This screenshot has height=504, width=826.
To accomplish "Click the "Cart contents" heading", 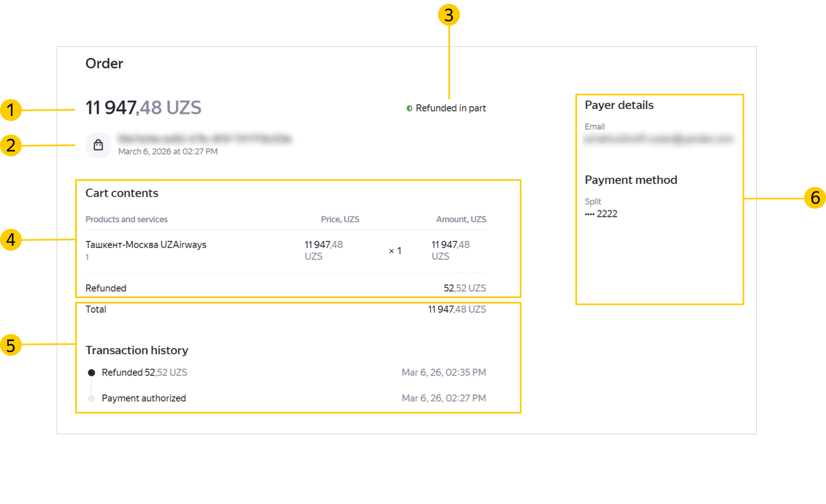I will [122, 193].
